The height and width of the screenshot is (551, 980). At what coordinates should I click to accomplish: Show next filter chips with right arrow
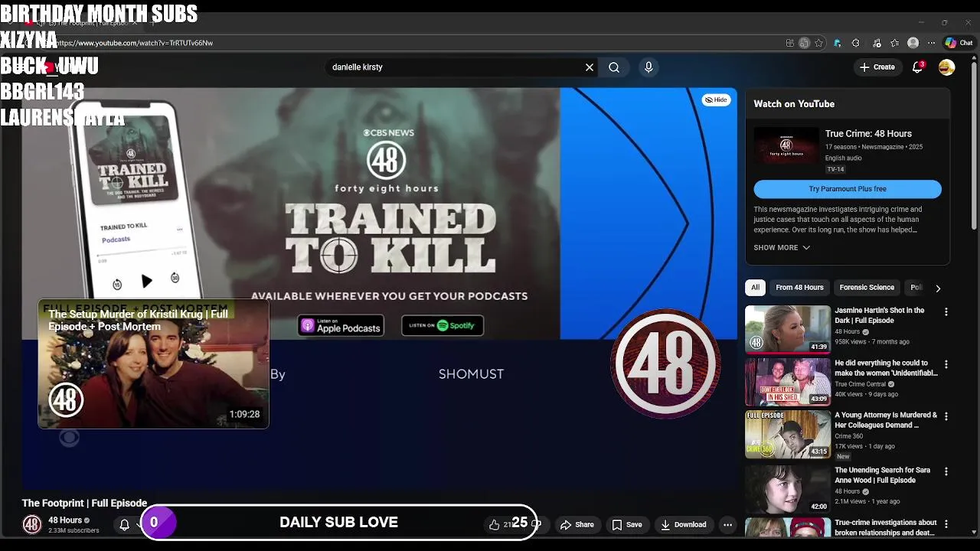pyautogui.click(x=938, y=288)
